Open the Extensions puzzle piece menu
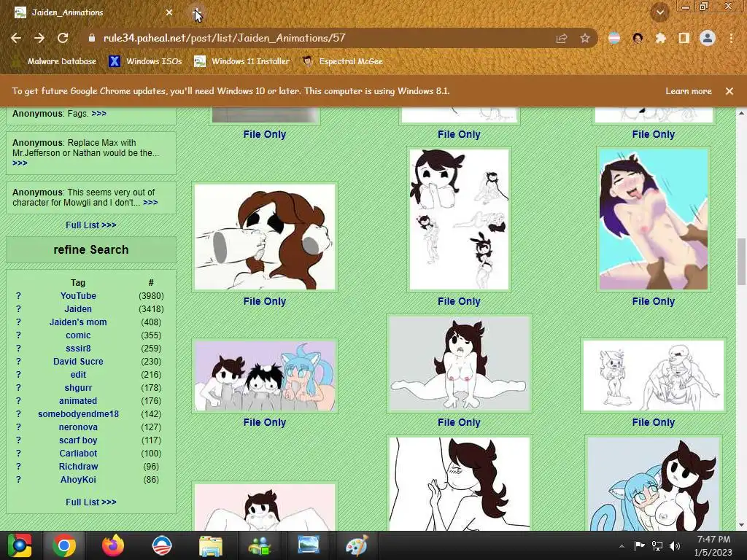 tap(660, 38)
